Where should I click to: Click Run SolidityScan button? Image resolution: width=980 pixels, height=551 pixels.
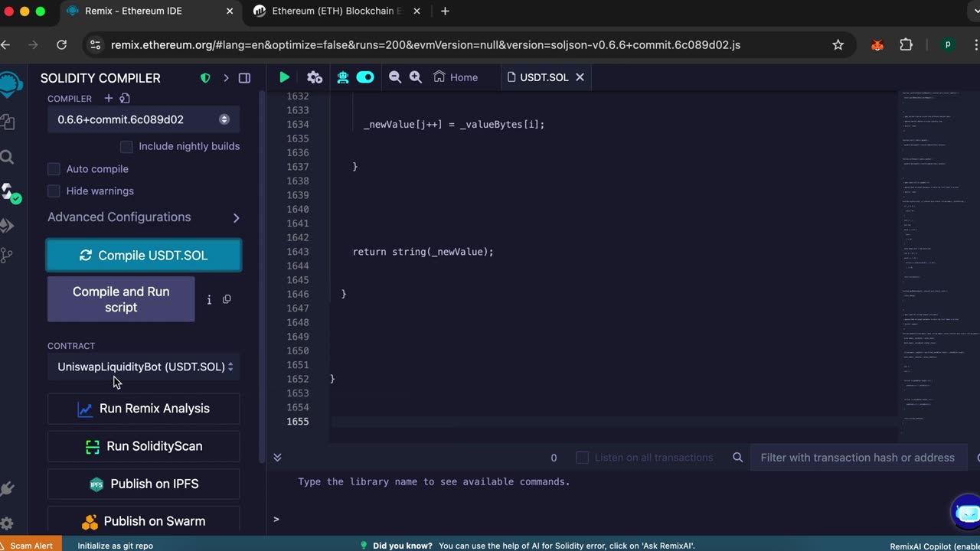coord(143,446)
